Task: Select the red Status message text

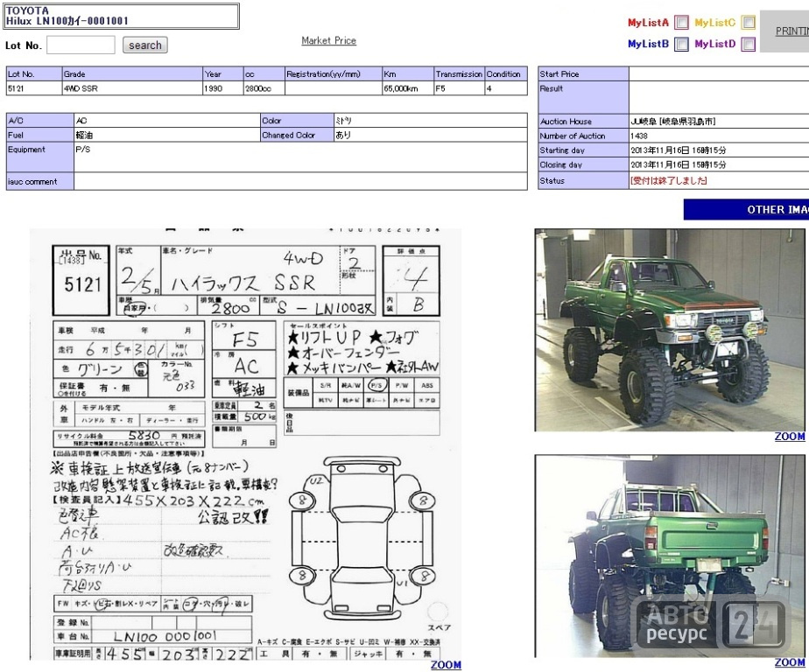Action: click(x=669, y=180)
